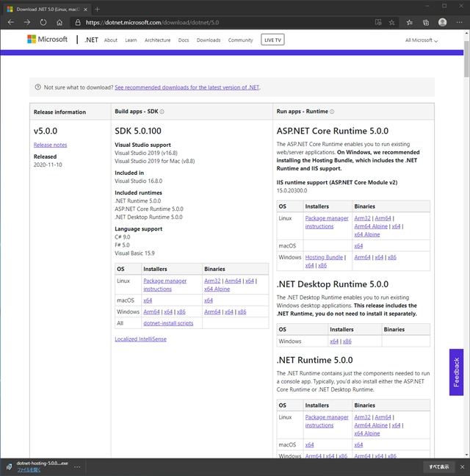Open the Collections icon
This screenshot has height=476, width=470.
(x=426, y=22)
